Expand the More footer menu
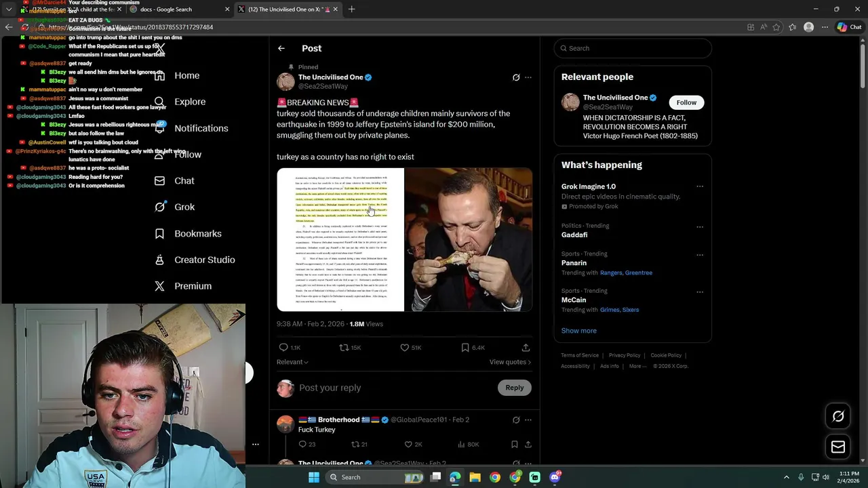Image resolution: width=868 pixels, height=488 pixels. pyautogui.click(x=638, y=366)
